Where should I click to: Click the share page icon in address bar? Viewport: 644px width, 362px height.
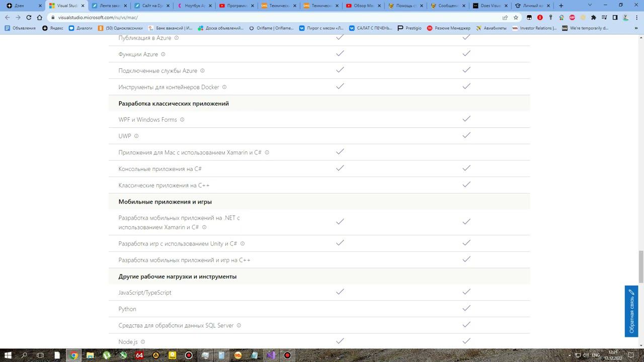click(x=505, y=17)
